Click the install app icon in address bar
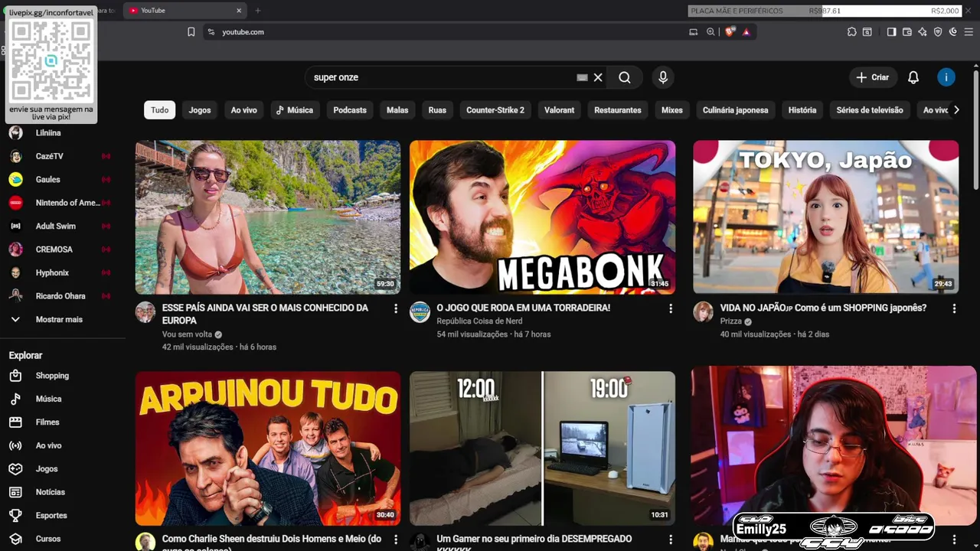The height and width of the screenshot is (551, 980). 693,32
